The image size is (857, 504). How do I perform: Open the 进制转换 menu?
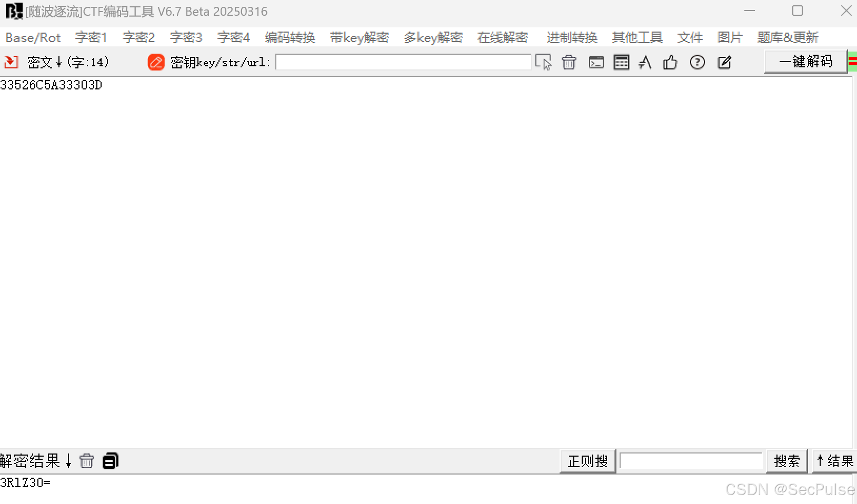point(572,37)
